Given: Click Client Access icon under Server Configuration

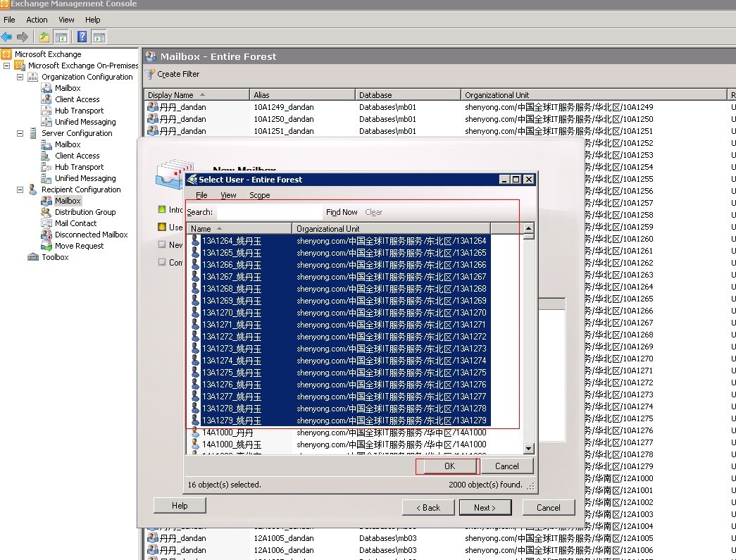Looking at the screenshot, I should [x=46, y=156].
